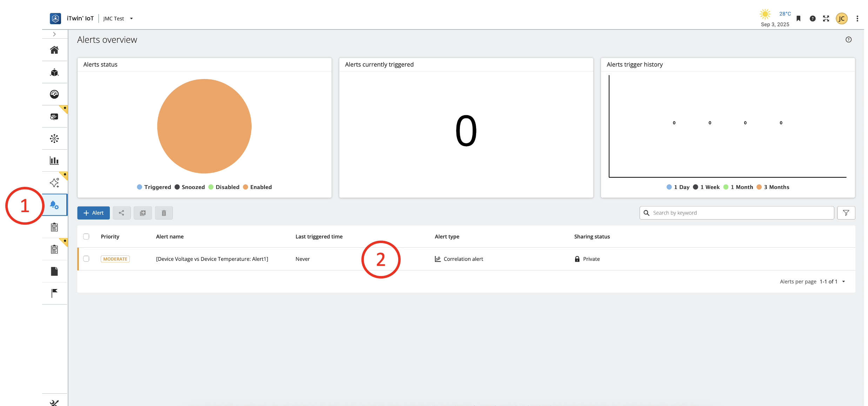
Task: Open the Home sidebar icon
Action: click(x=54, y=50)
